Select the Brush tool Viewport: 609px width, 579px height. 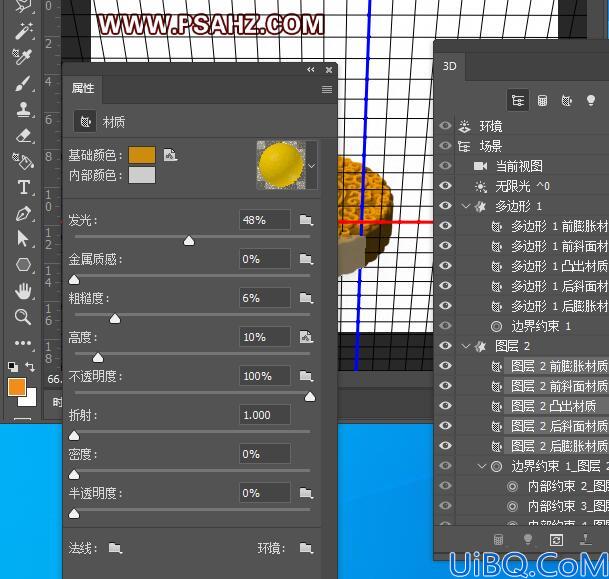click(x=23, y=84)
